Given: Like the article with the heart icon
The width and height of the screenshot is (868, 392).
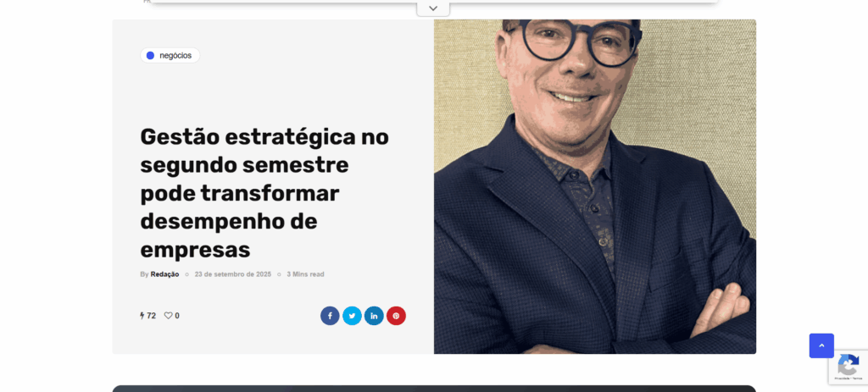Looking at the screenshot, I should (x=169, y=316).
